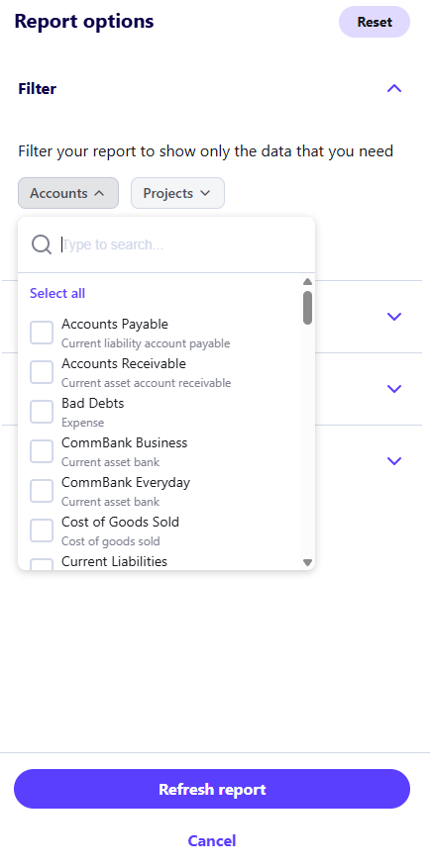Select the Cost of Goods Sold checkbox
Image resolution: width=430 pixels, height=868 pixels.
[x=42, y=530]
